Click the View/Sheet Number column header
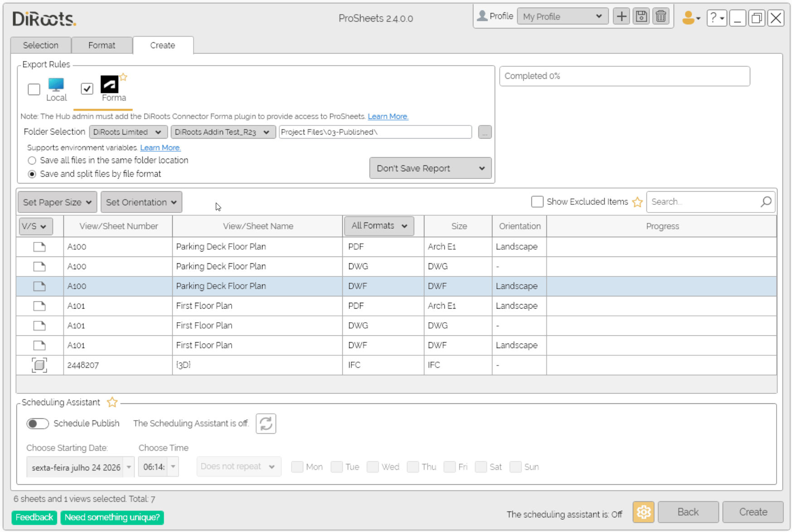The height and width of the screenshot is (532, 792). point(118,226)
